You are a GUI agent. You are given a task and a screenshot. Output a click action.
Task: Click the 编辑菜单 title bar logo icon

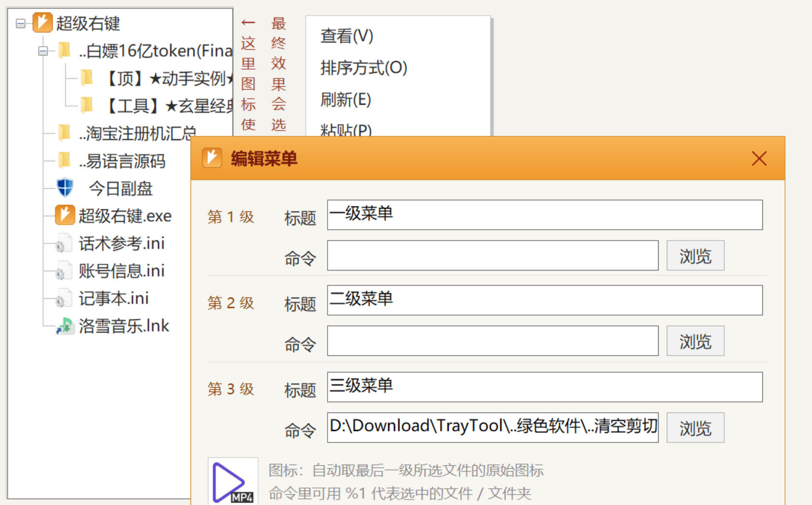[212, 158]
